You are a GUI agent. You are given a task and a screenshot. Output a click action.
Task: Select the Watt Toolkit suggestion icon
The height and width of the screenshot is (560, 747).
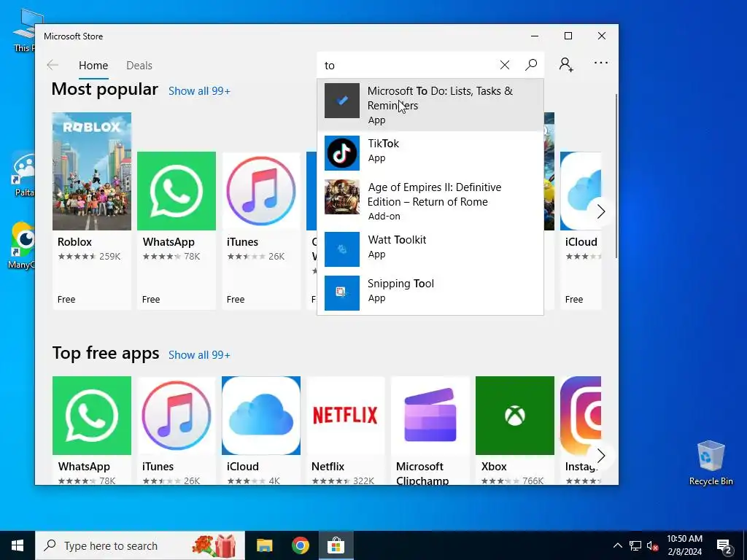coord(342,249)
